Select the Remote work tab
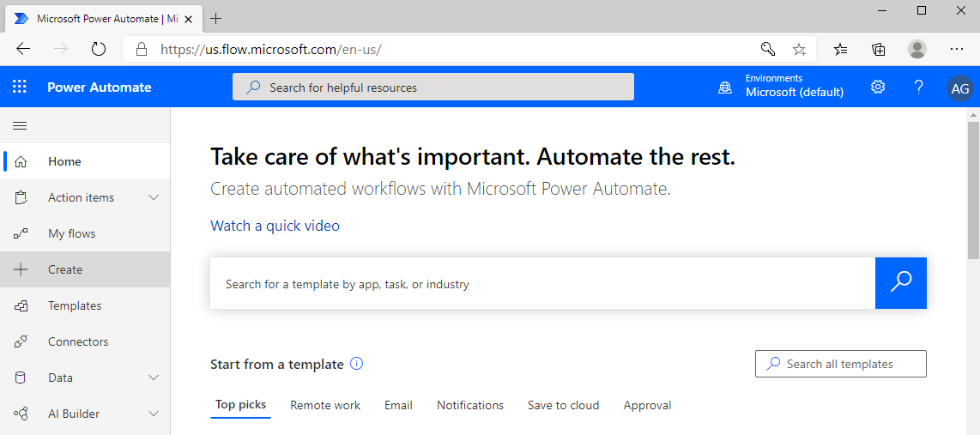The image size is (980, 435). tap(325, 406)
